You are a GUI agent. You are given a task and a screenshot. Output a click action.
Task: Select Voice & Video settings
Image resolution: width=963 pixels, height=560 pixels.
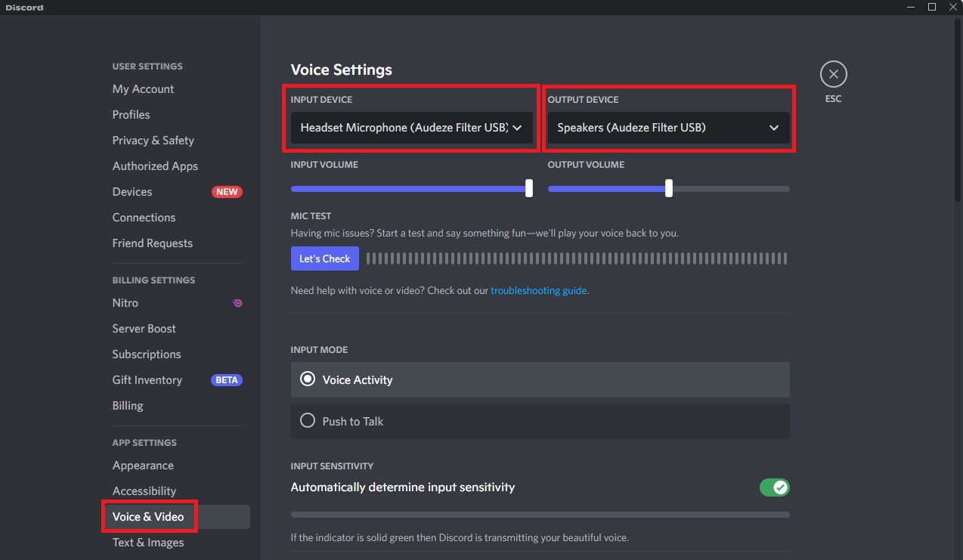[x=178, y=517]
